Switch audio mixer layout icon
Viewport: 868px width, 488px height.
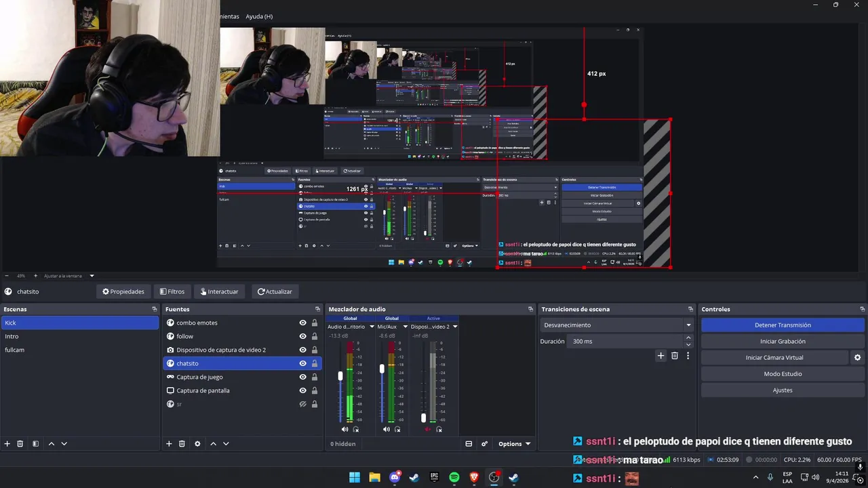(469, 444)
